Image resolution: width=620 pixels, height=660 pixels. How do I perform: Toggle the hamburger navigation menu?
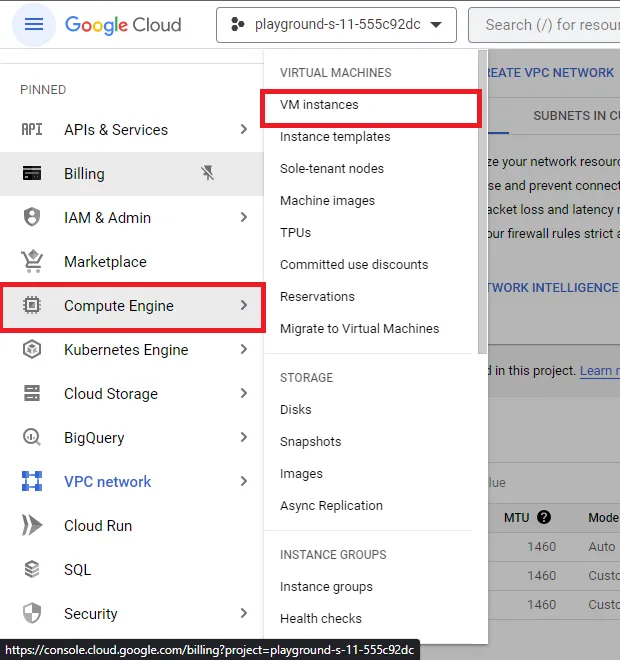pyautogui.click(x=34, y=24)
